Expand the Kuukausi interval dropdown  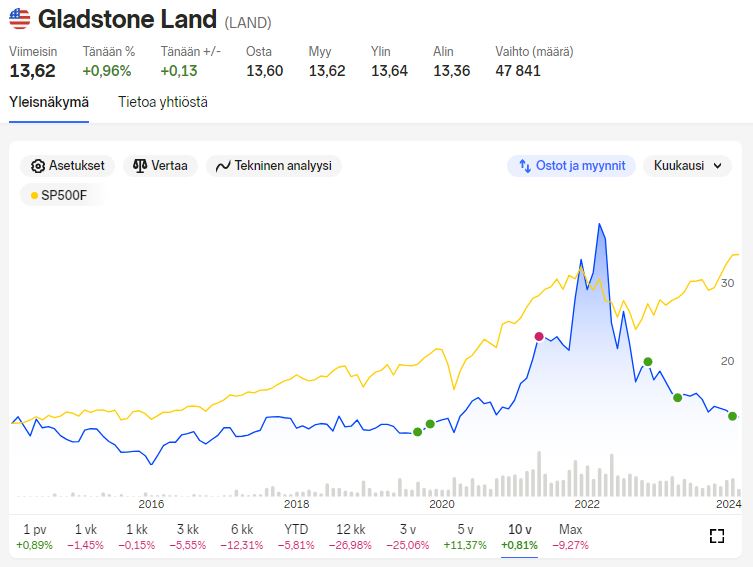[x=687, y=166]
